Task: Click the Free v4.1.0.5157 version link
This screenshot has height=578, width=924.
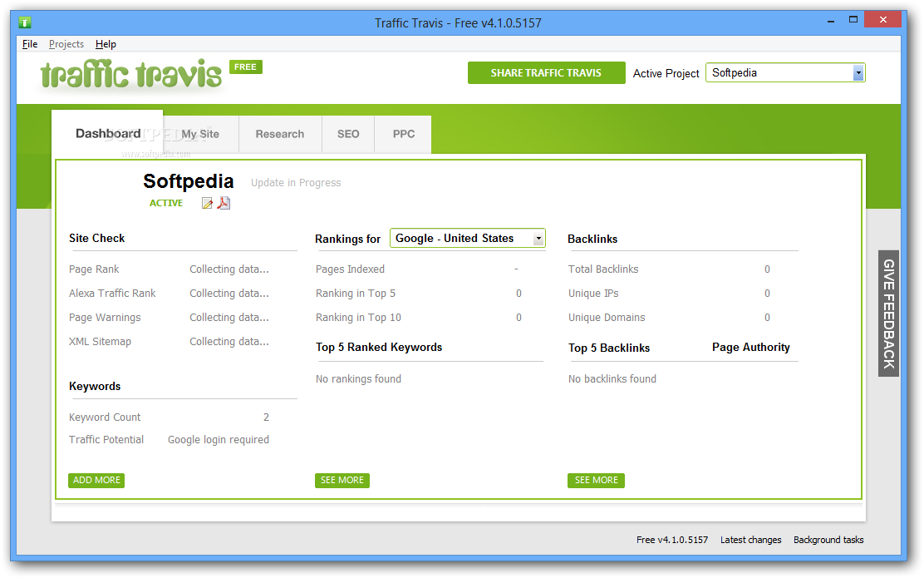Action: coord(672,540)
